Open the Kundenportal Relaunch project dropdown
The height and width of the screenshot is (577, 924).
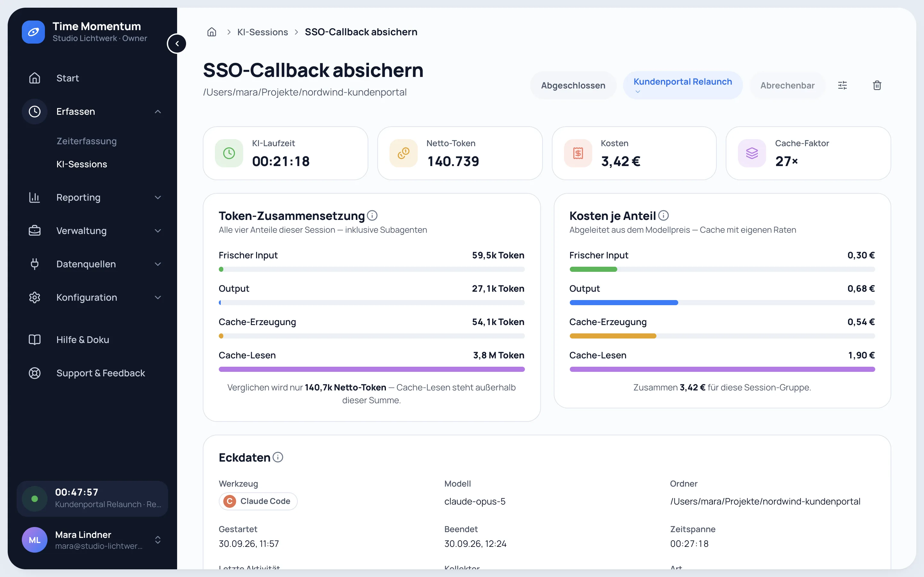pos(682,85)
